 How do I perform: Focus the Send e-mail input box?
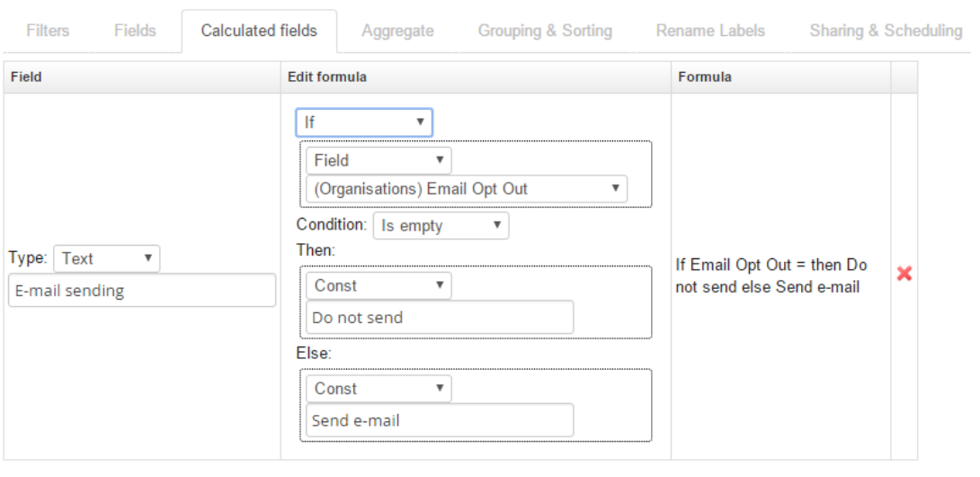tap(439, 420)
